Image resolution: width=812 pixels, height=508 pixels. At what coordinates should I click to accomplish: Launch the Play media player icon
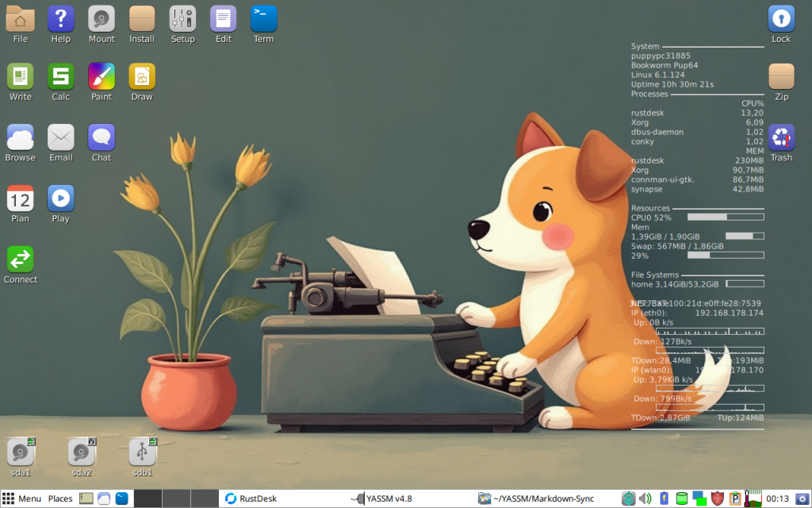point(60,199)
